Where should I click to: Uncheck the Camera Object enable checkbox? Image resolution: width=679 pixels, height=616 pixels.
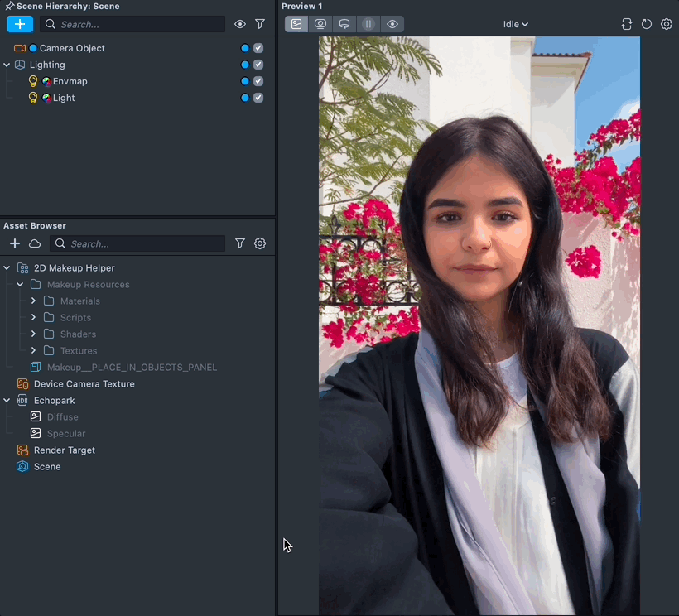(x=258, y=48)
